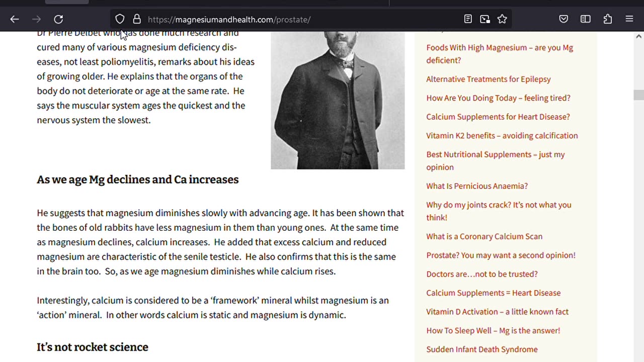Viewport: 644px width, 362px height.
Task: Open 'How To Sleep Well' link
Action: click(x=493, y=330)
